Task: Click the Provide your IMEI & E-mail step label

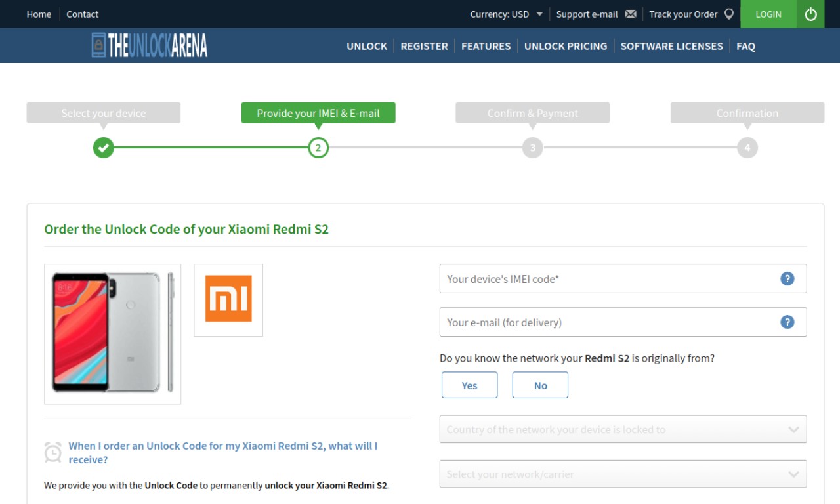Action: click(x=318, y=113)
